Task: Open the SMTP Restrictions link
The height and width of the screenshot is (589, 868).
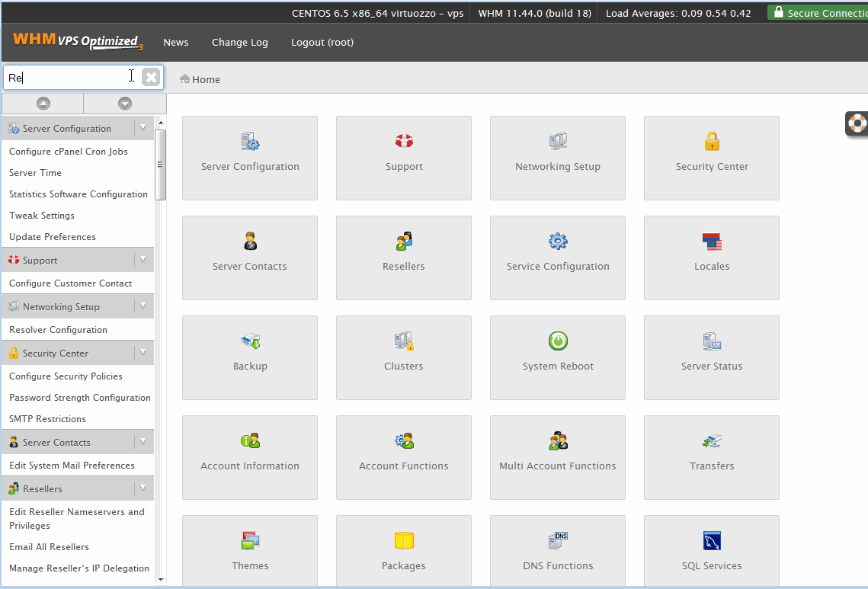Action: (47, 418)
